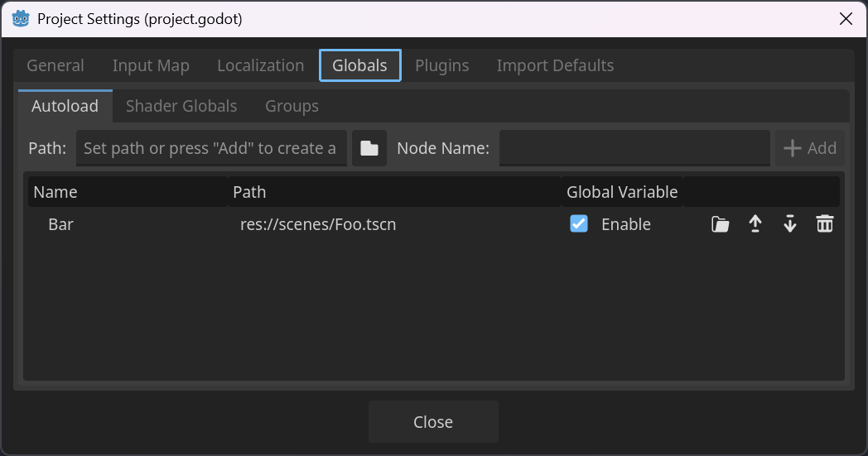Screen dimensions: 868x456
Task: Go to the Localization tab
Action: (x=260, y=65)
